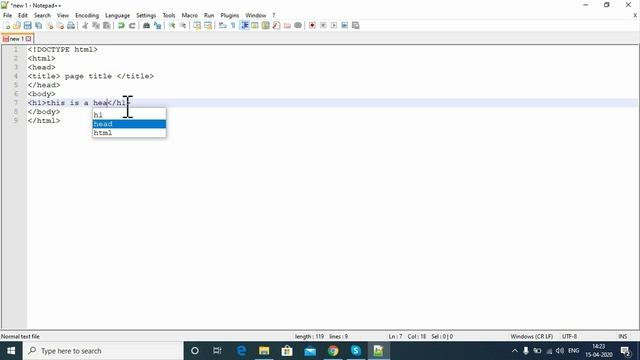Open Skype from the taskbar
Image resolution: width=640 pixels, height=360 pixels.
point(356,351)
